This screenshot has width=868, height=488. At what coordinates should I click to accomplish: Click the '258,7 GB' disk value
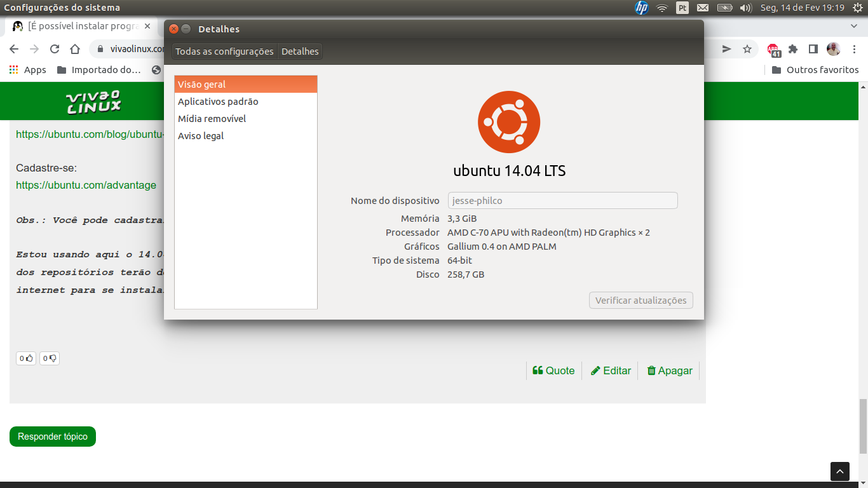(x=466, y=274)
